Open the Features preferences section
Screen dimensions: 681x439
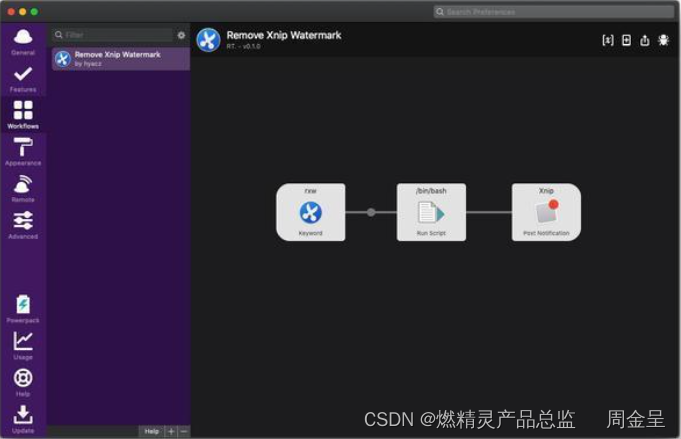tap(23, 79)
